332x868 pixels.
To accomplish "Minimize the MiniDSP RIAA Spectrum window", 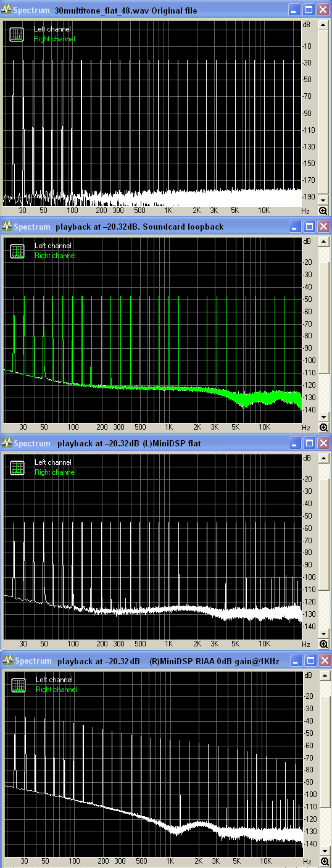I will 296,661.
